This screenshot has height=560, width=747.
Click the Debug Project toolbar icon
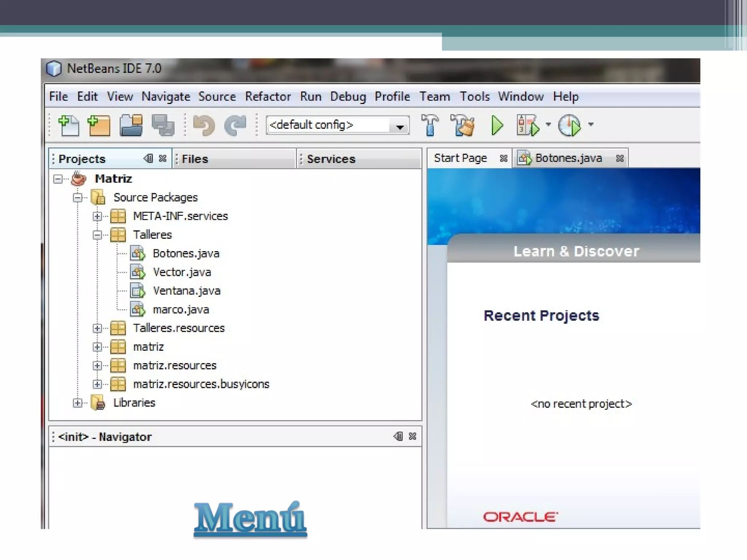(527, 125)
